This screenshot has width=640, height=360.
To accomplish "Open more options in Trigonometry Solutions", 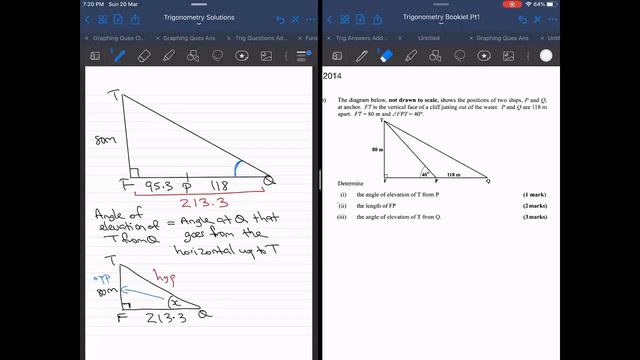I will point(310,20).
